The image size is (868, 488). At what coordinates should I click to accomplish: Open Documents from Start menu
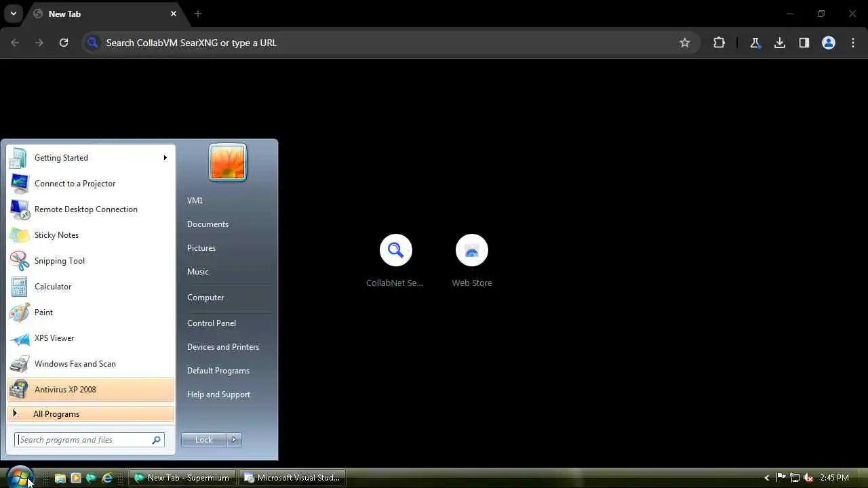[208, 224]
